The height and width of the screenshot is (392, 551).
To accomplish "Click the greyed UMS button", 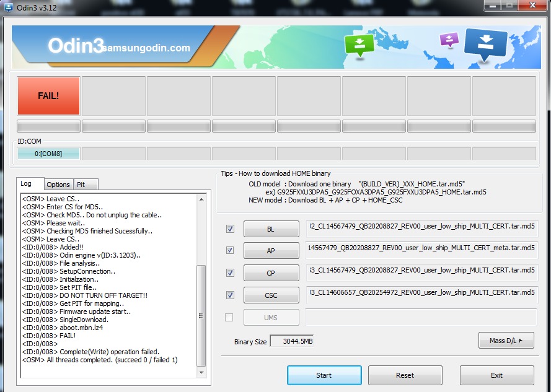I will pos(271,318).
